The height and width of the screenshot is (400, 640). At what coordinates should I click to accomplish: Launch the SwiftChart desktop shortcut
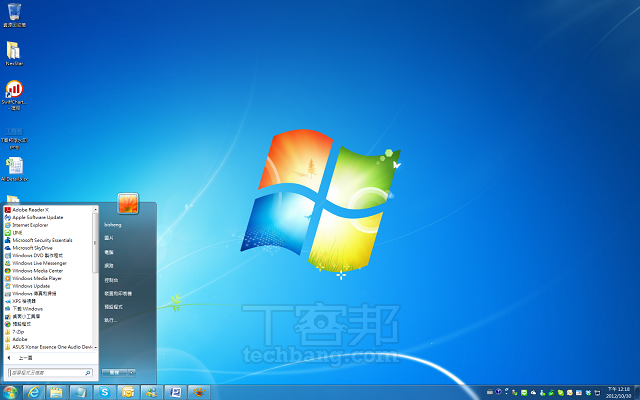14,90
